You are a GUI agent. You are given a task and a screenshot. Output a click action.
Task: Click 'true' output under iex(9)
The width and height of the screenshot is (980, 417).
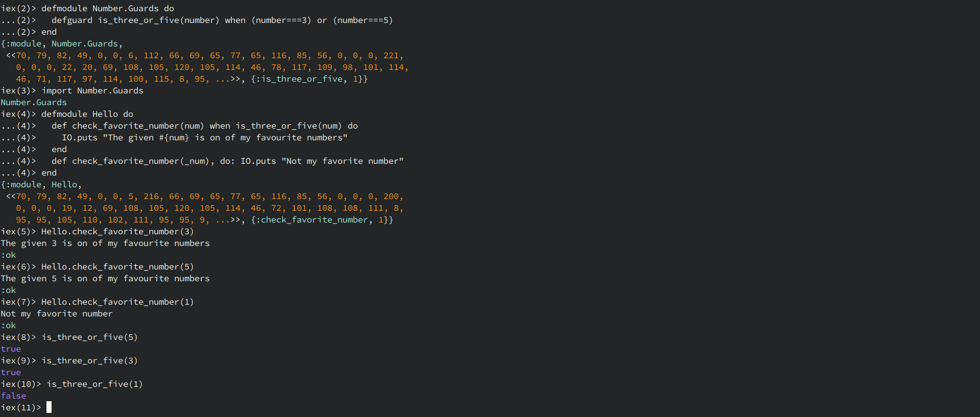(x=11, y=373)
